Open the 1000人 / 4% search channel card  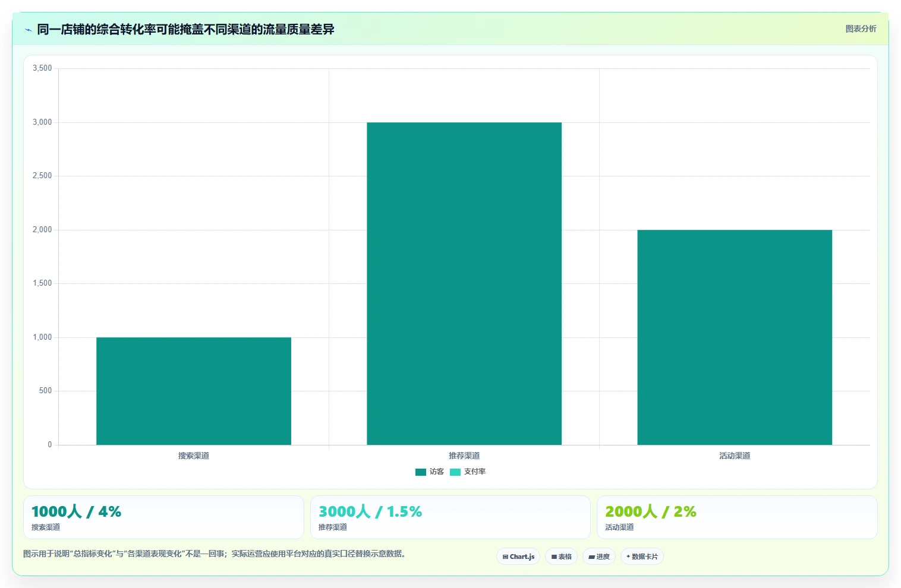[x=163, y=517]
